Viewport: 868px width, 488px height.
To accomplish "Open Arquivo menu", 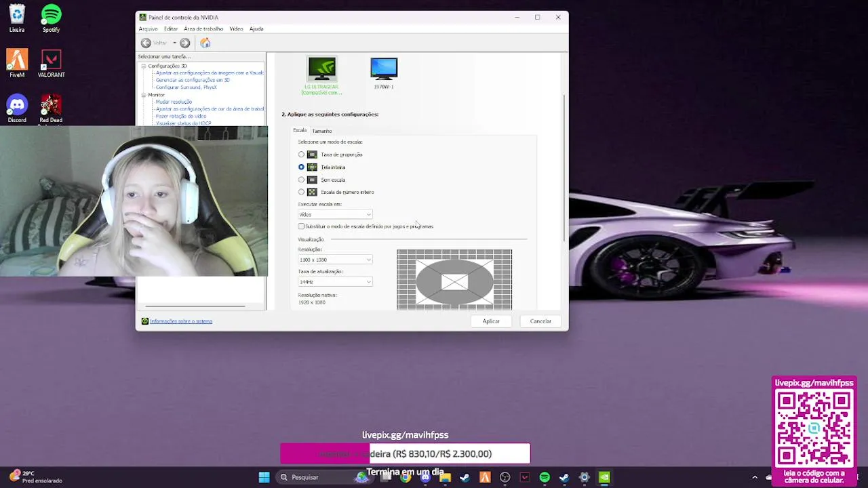I will tap(148, 28).
